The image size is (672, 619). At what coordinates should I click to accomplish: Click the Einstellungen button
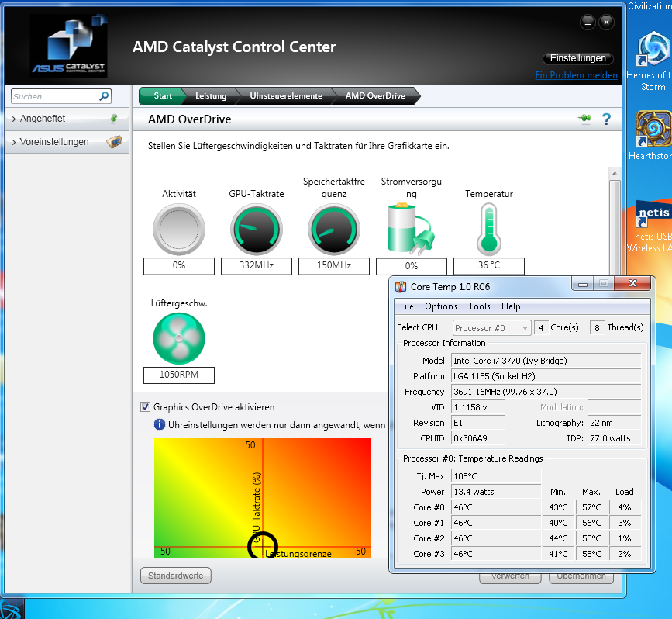pyautogui.click(x=577, y=58)
